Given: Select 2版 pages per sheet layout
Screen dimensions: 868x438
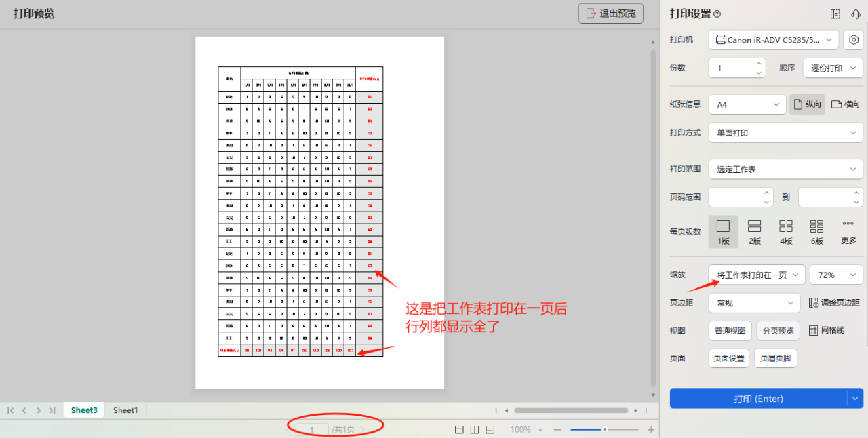Looking at the screenshot, I should [x=754, y=231].
